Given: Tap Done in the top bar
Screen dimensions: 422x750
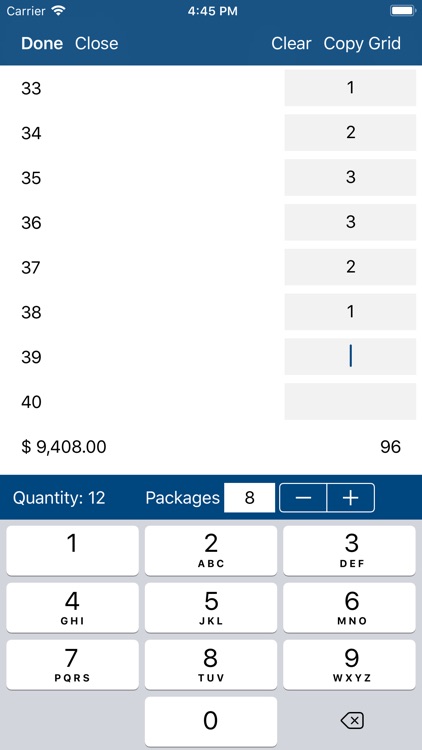Looking at the screenshot, I should point(42,44).
